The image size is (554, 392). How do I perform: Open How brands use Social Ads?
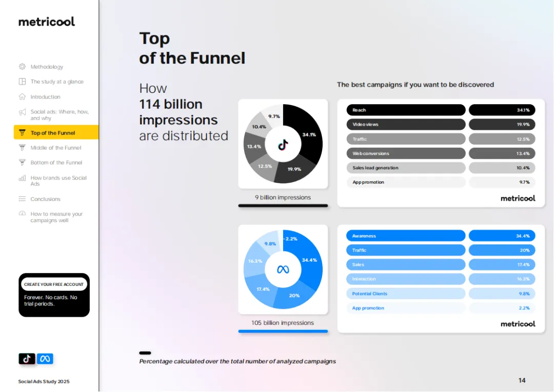(x=58, y=181)
